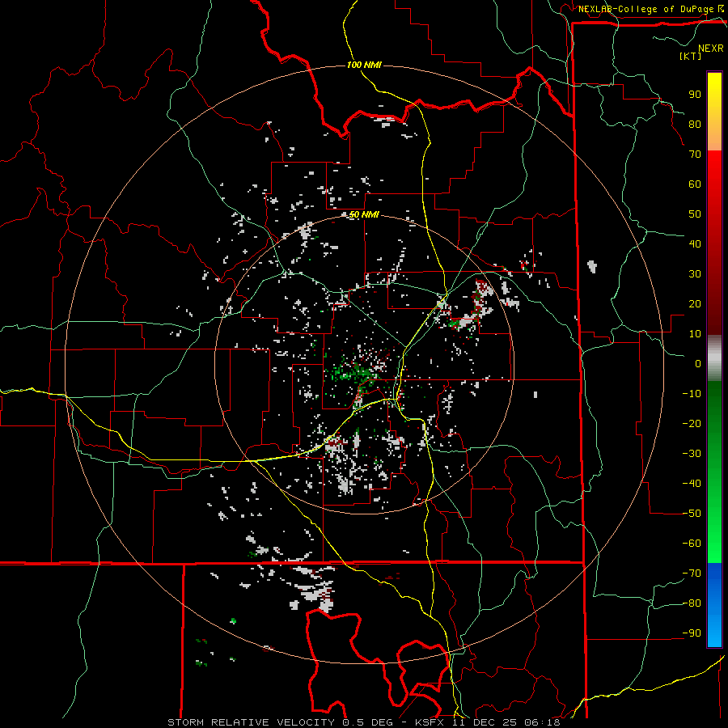Click the NEXLAB-College of DuPage label

click(645, 9)
